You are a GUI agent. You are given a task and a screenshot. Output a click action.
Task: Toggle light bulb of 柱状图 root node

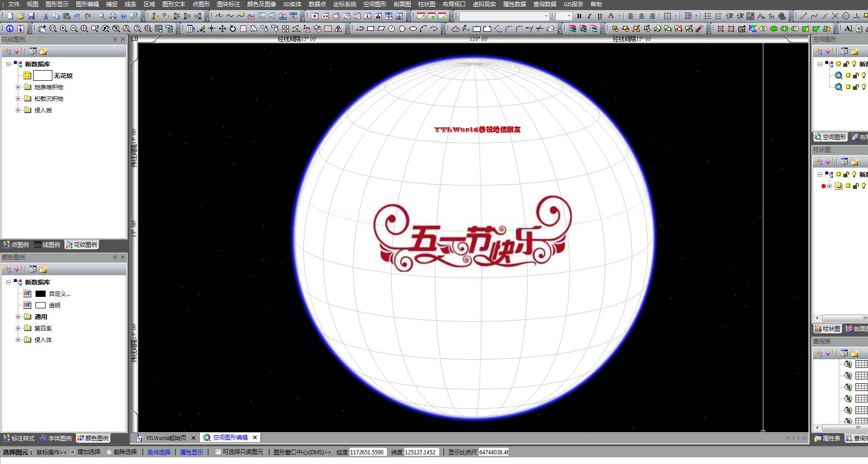854,174
